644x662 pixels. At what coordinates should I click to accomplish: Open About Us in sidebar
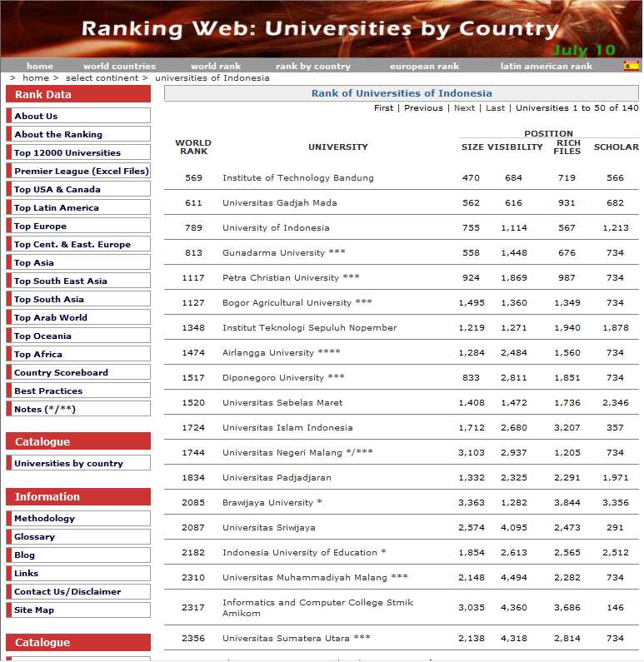[x=78, y=116]
